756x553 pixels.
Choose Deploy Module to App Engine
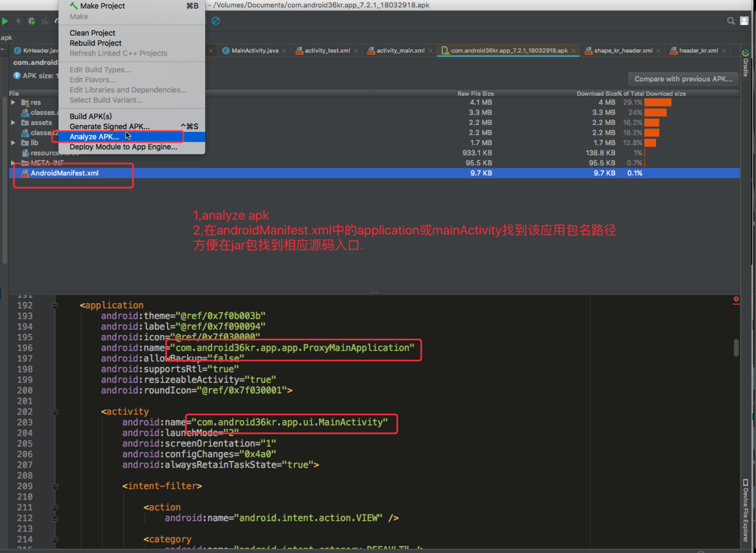[x=132, y=147]
